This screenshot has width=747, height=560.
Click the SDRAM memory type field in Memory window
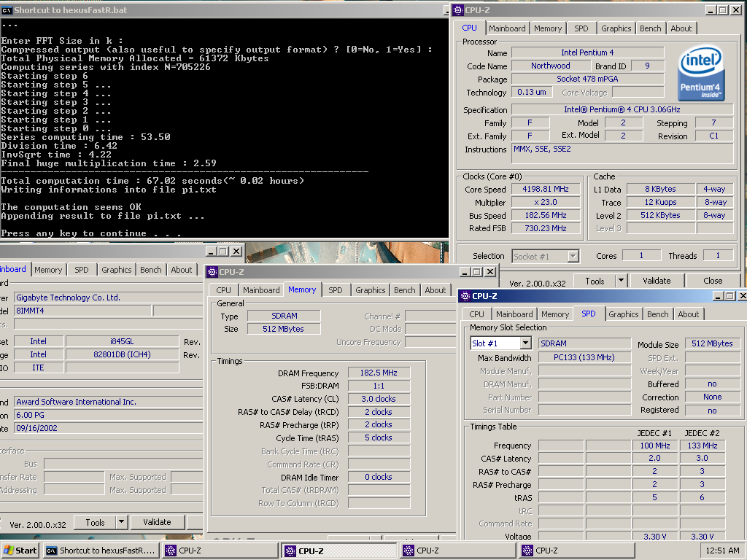click(284, 316)
